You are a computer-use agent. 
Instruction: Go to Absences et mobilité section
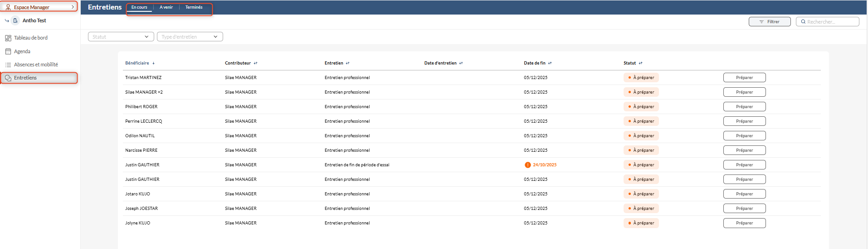[36, 65]
